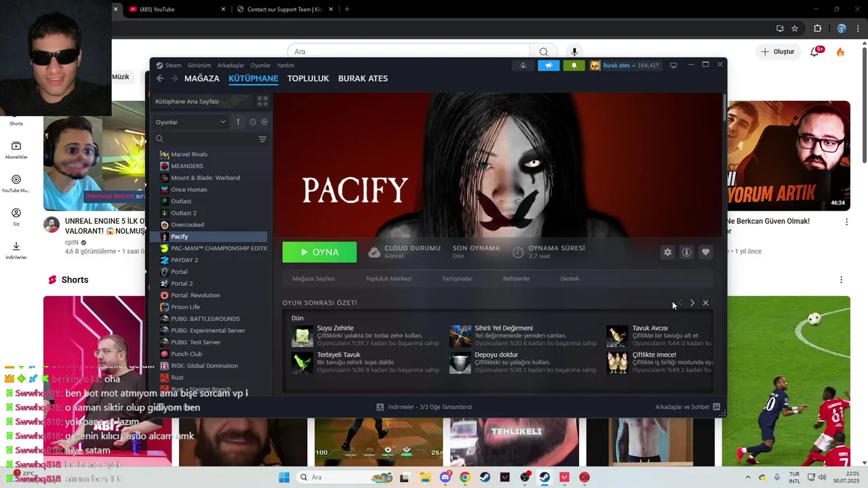Viewport: 868px width, 488px height.
Task: Go to TOPLULUK tab
Action: pyautogui.click(x=308, y=79)
